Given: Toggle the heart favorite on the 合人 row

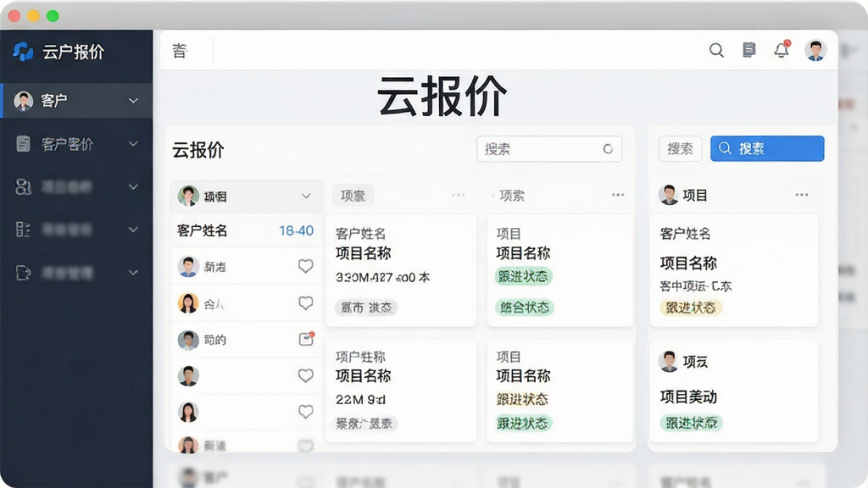Looking at the screenshot, I should (305, 303).
